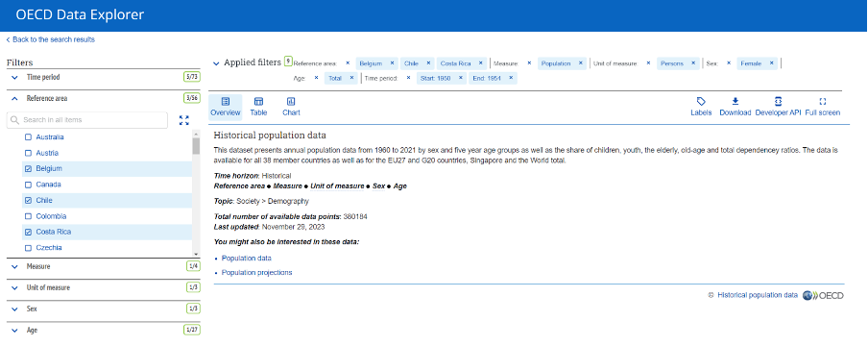Viewport: 868px width, 346px height.
Task: Click the 1/27 Age count badge
Action: tap(192, 330)
